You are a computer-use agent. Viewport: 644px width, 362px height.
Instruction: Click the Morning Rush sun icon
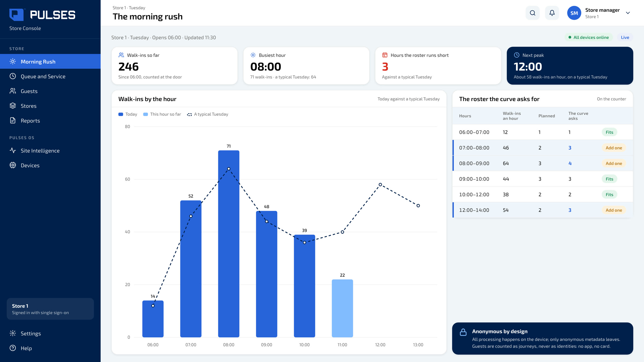click(x=13, y=61)
